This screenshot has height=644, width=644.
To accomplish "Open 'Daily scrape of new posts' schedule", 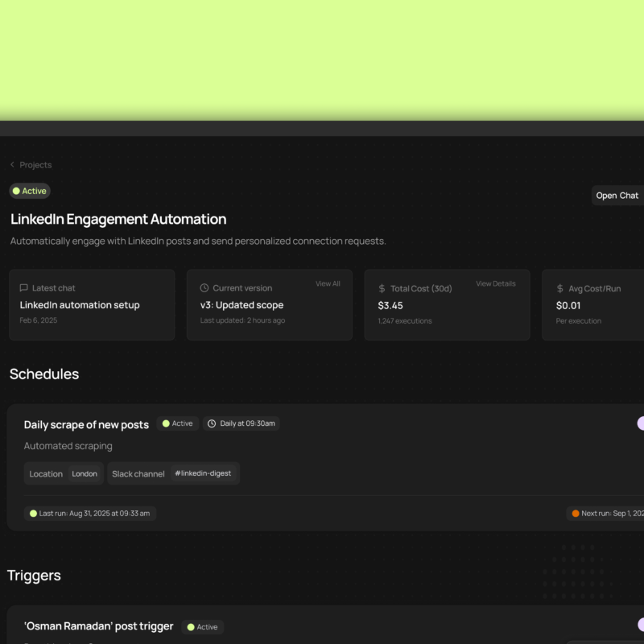I will click(86, 425).
